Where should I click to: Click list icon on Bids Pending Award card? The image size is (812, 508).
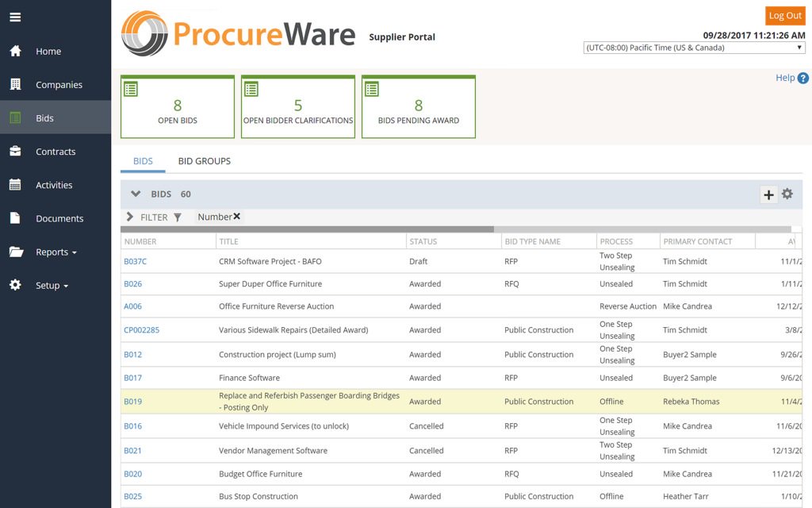(372, 89)
